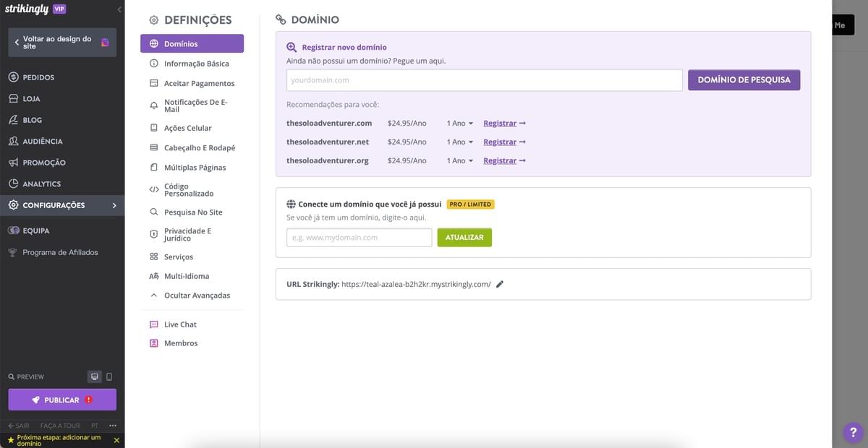This screenshot has width=868, height=448.
Task: Click the VIP badge
Action: tap(59, 9)
